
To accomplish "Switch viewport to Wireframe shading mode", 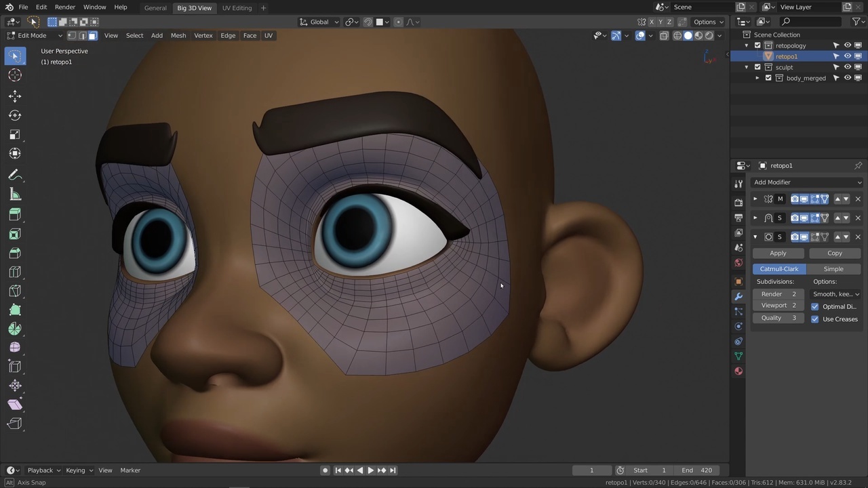I will [x=677, y=35].
